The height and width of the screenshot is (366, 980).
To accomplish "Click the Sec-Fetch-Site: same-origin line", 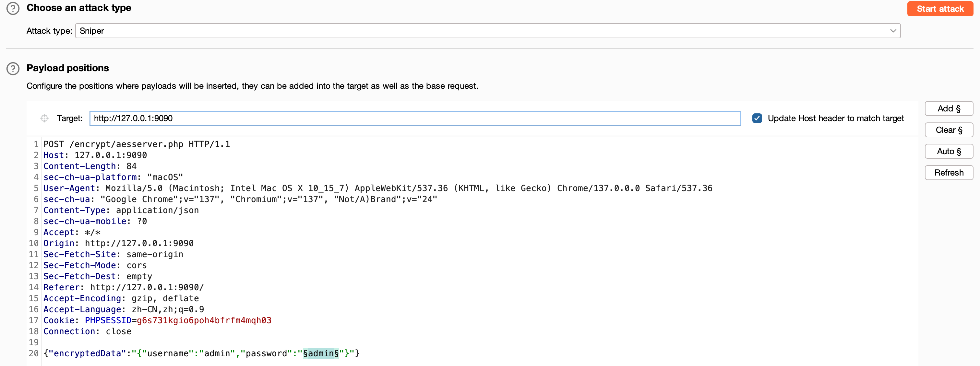I will pos(113,254).
